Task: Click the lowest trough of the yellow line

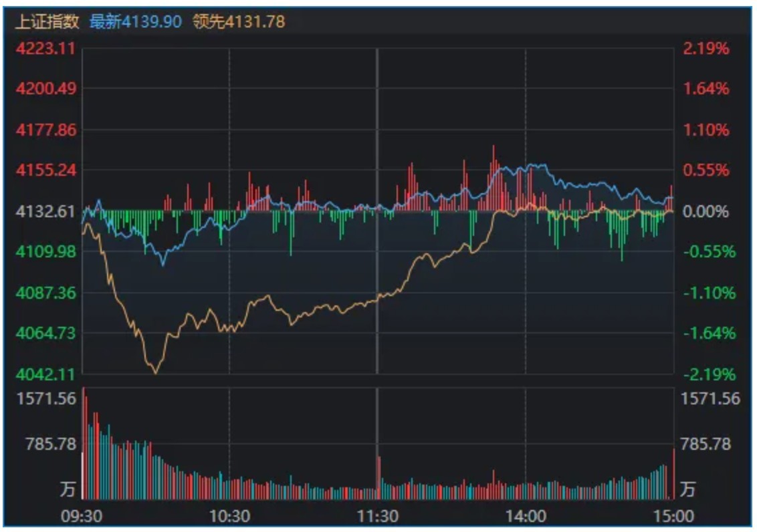Action: click(x=155, y=372)
